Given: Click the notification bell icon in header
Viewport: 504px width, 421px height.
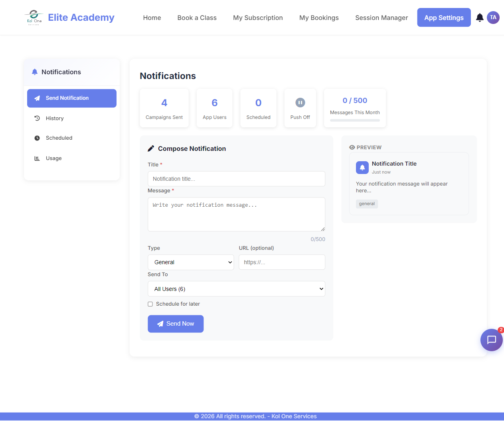Looking at the screenshot, I should tap(480, 18).
